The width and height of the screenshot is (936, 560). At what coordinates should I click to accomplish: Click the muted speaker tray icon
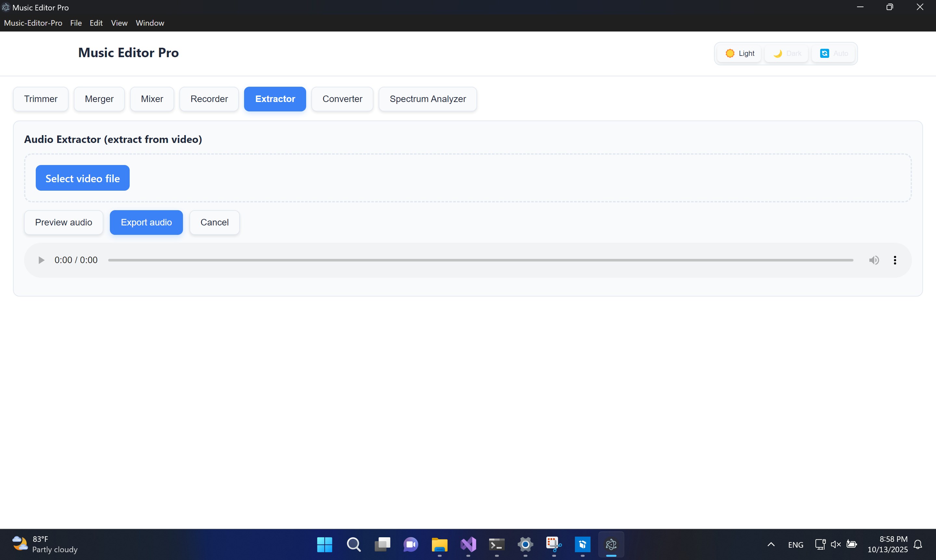click(x=836, y=544)
